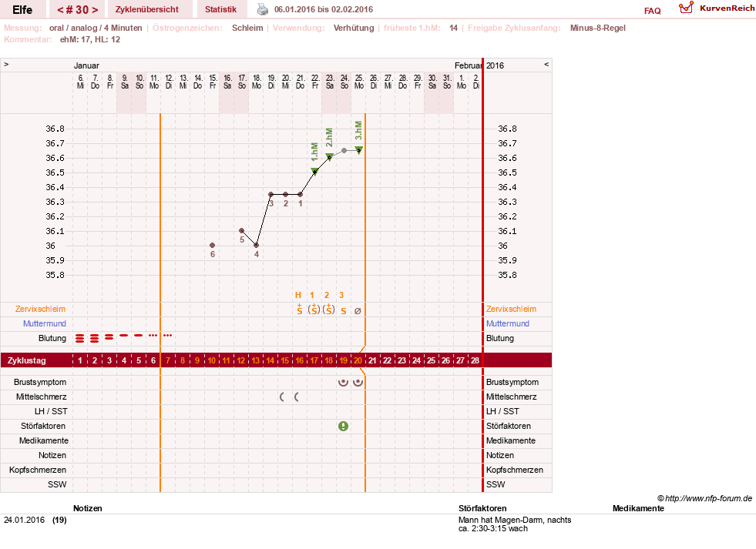Click the 1.hM green triangle marker
The height and width of the screenshot is (549, 756).
(x=315, y=171)
